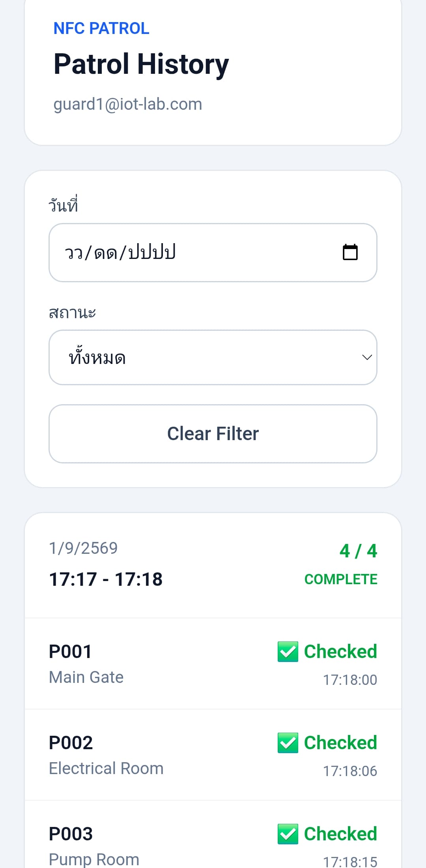
Task: Click the guard1@iot-lab.com account email
Action: click(128, 104)
